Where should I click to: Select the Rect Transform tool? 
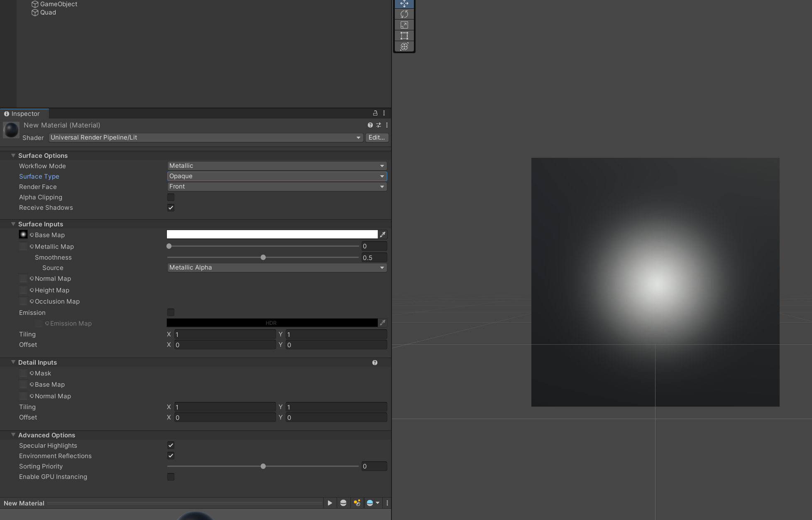pos(404,36)
